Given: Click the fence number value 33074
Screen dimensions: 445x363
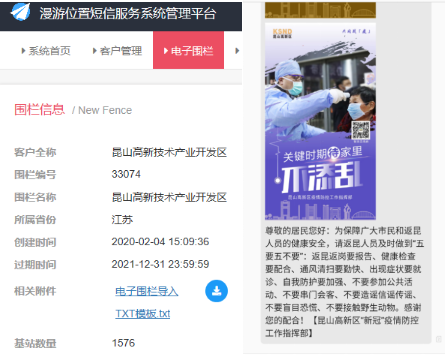Looking at the screenshot, I should click(126, 174).
